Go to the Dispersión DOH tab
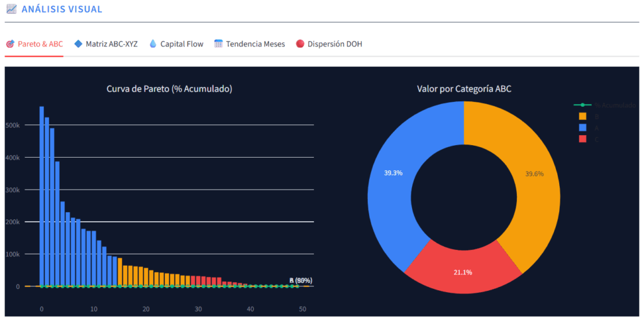 [x=334, y=44]
